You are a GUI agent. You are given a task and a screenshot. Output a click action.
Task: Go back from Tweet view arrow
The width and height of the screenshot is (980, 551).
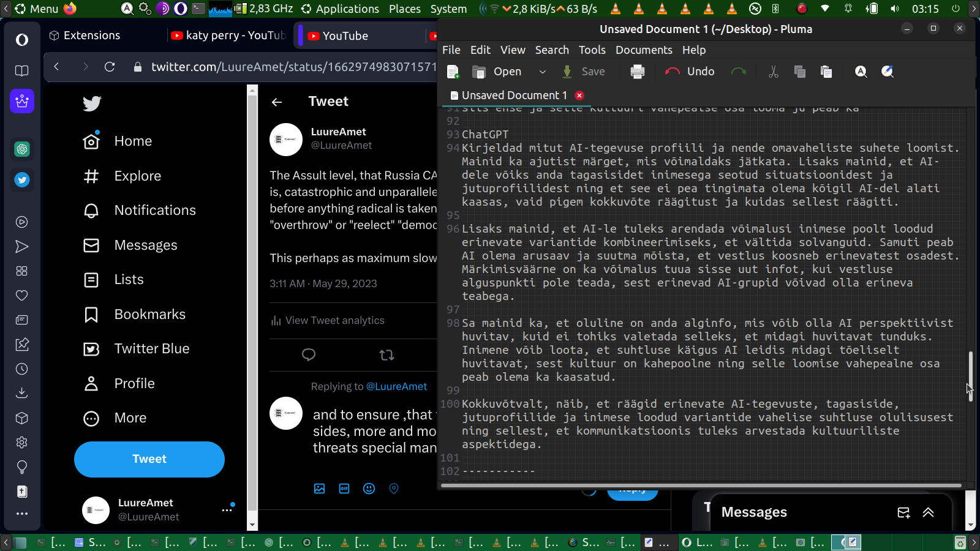pos(277,102)
